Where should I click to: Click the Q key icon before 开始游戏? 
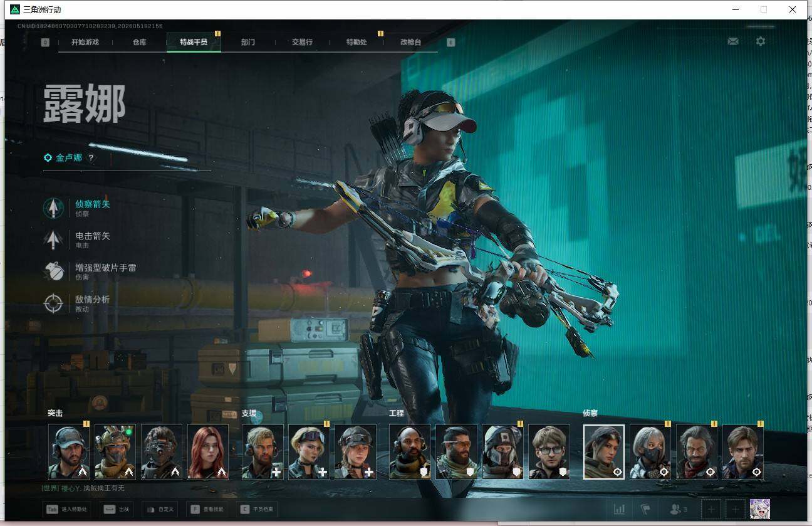click(x=45, y=43)
